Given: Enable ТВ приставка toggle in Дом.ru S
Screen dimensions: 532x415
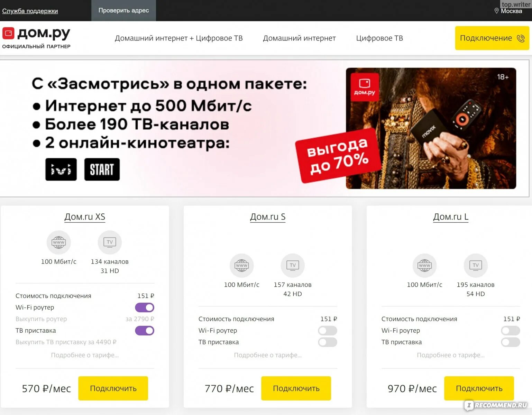Looking at the screenshot, I should 328,342.
